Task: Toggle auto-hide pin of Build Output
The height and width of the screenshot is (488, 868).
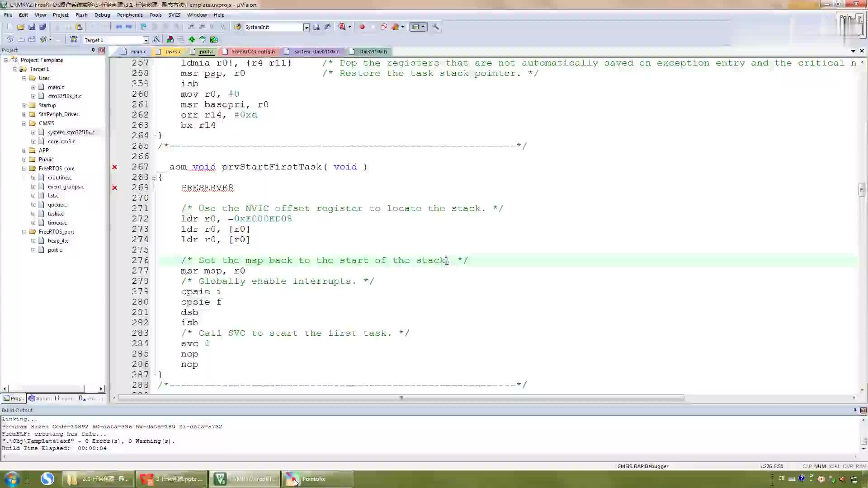Action: (x=855, y=410)
